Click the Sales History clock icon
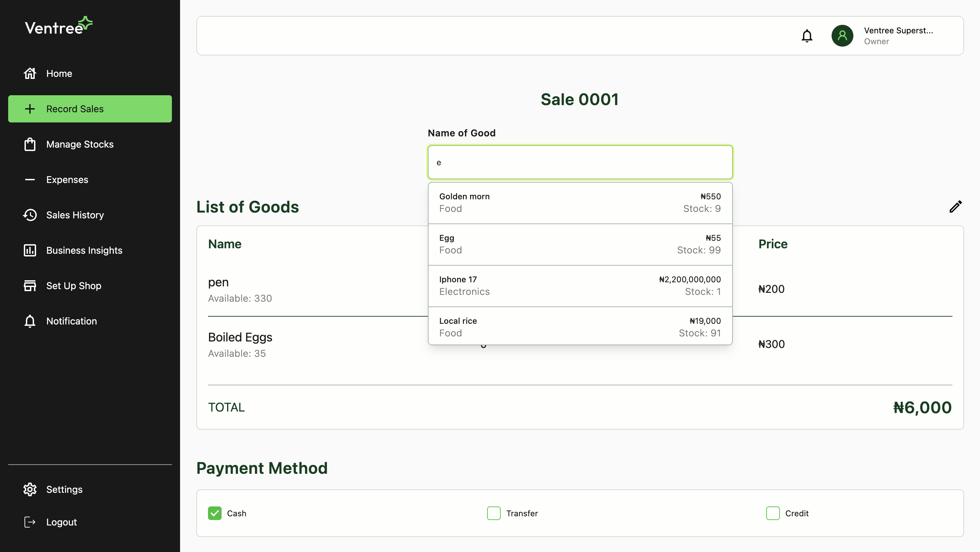This screenshot has width=980, height=552. [30, 215]
